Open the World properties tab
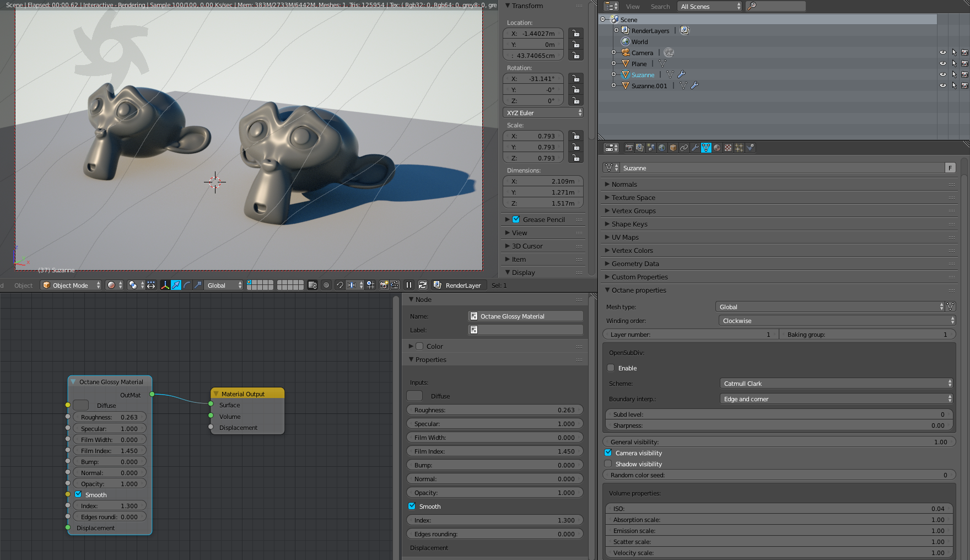970x560 pixels. [662, 148]
